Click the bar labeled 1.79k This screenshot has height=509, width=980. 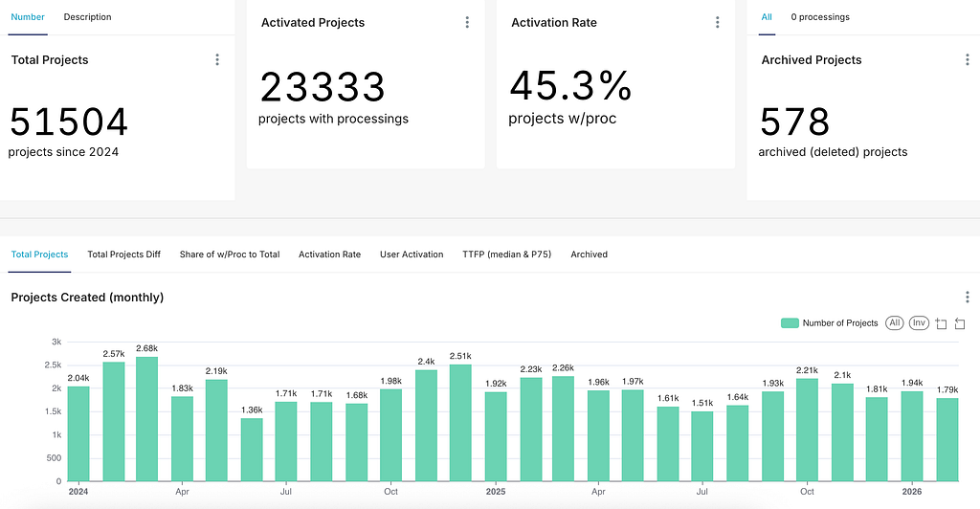(947, 440)
